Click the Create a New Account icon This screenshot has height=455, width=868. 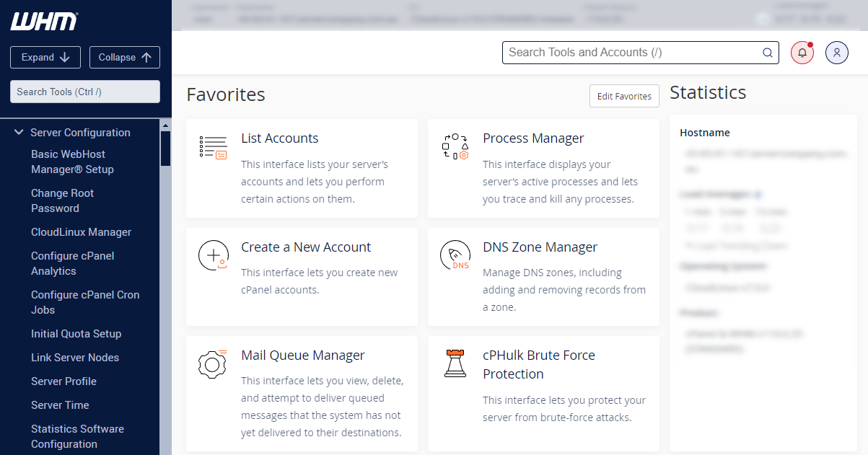point(213,255)
